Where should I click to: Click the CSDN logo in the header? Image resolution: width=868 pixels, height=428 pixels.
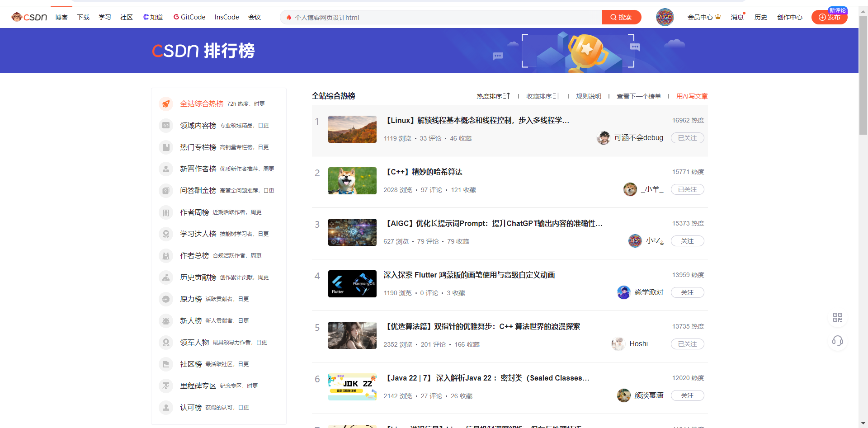(x=29, y=17)
